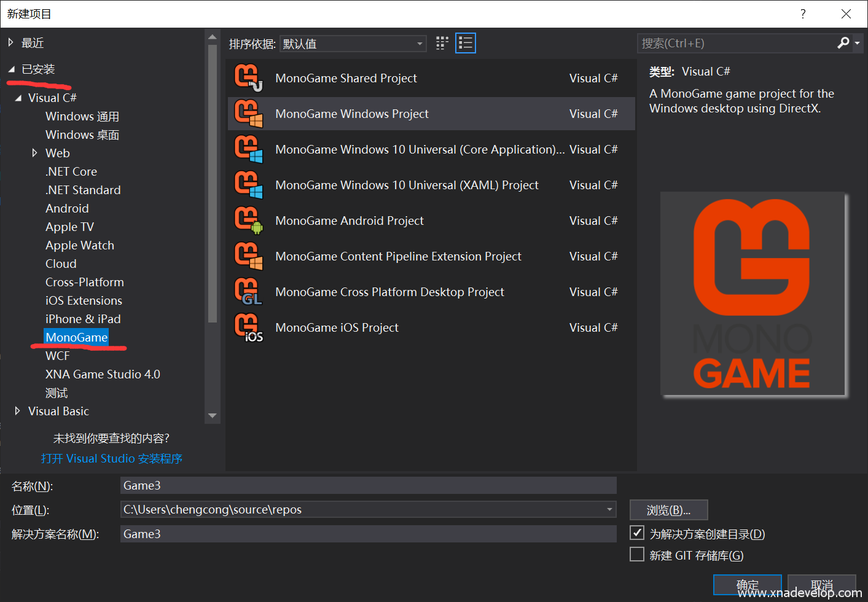Click the MonoGame Android Project icon

[x=248, y=221]
